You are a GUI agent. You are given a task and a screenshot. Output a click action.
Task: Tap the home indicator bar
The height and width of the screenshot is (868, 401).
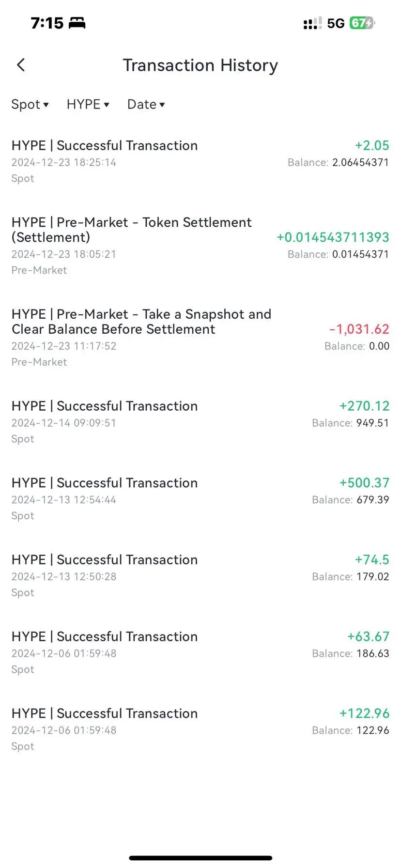click(x=200, y=858)
